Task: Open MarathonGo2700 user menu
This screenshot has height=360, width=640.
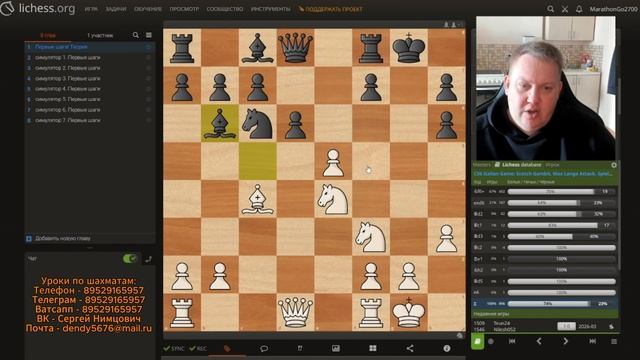Action: [x=613, y=9]
